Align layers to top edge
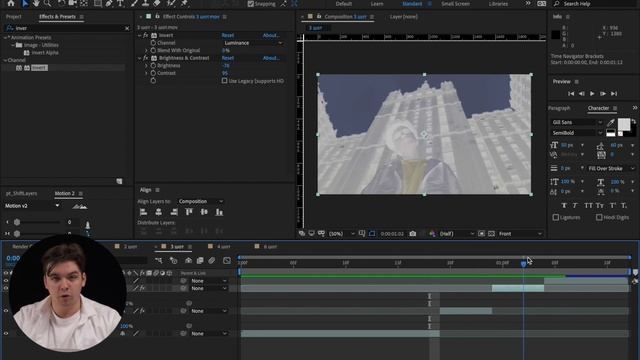640x360 pixels. [x=189, y=212]
